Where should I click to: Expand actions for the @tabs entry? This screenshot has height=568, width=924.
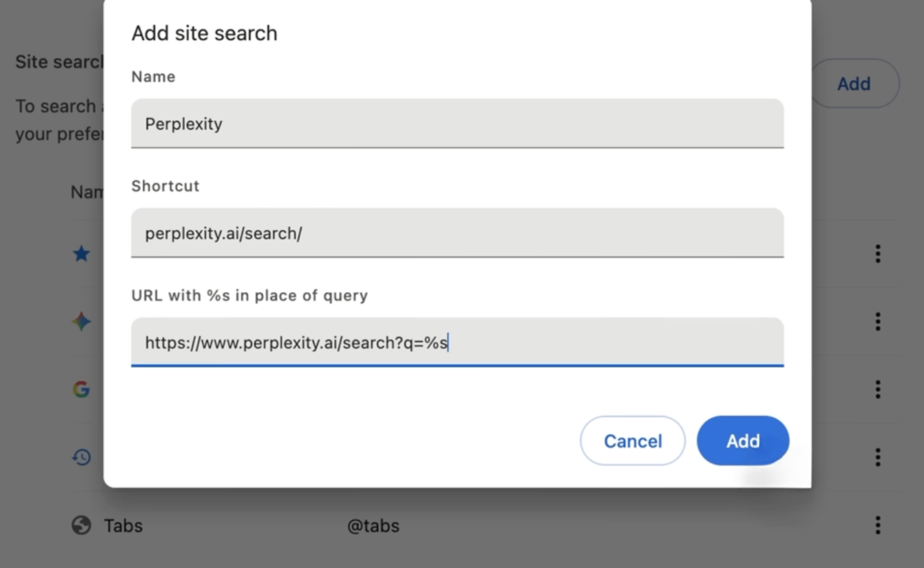coord(878,525)
